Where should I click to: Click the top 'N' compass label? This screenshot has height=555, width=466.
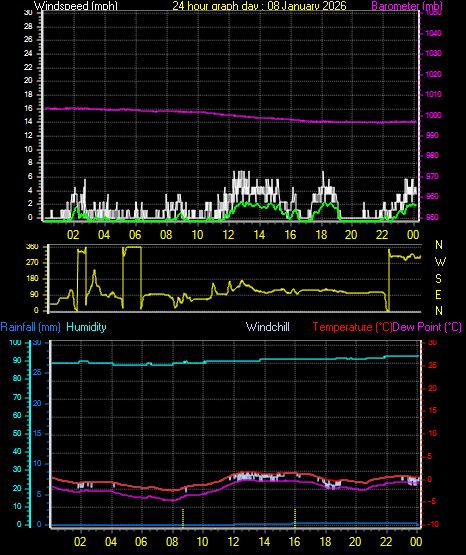439,245
